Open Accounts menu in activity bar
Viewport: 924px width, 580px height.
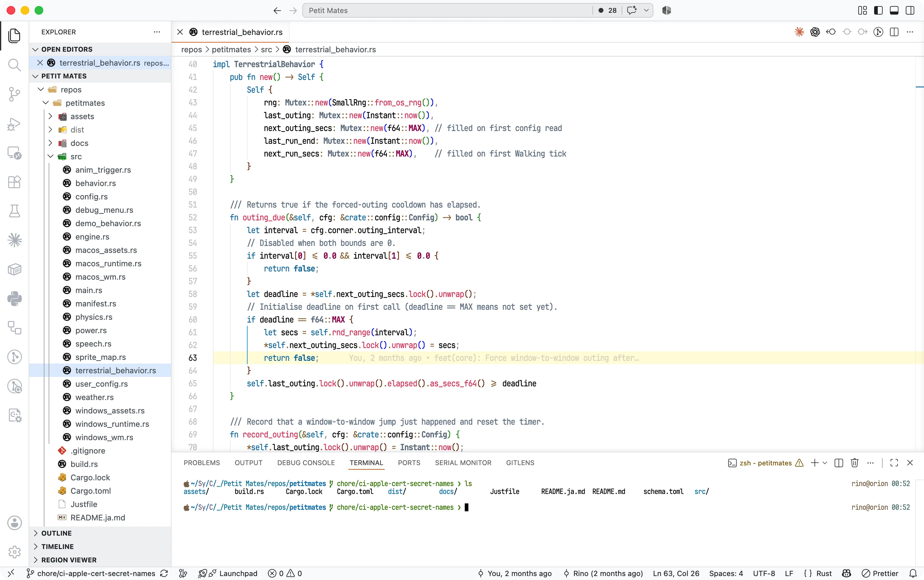click(x=14, y=523)
